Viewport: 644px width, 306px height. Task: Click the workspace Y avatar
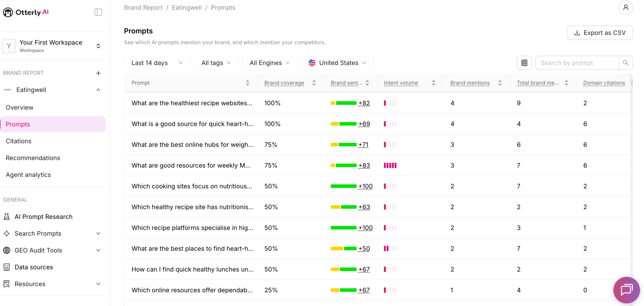9,46
